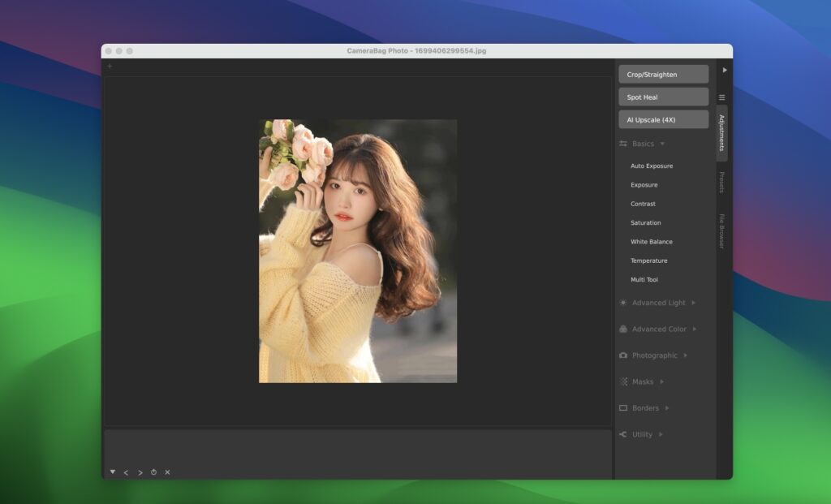Click the next arrow in bottom tray
This screenshot has height=504, width=831.
point(140,472)
